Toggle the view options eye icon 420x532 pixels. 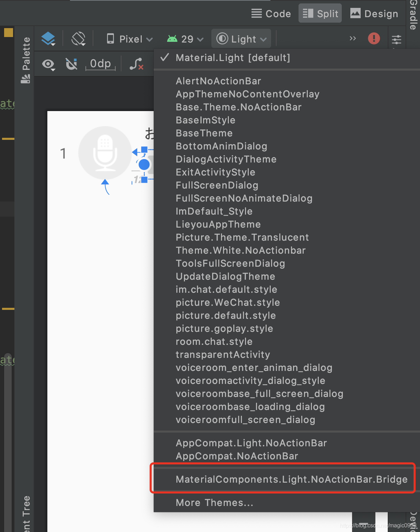pyautogui.click(x=48, y=64)
